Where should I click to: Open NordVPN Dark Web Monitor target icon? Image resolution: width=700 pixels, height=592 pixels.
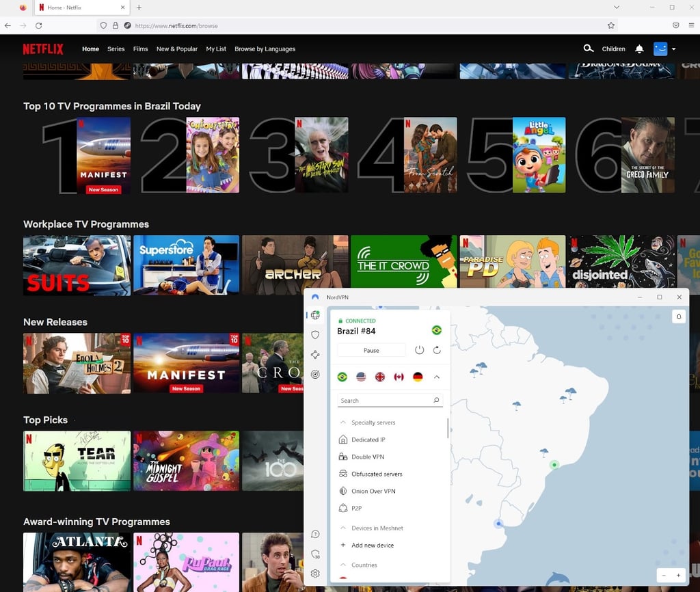315,374
